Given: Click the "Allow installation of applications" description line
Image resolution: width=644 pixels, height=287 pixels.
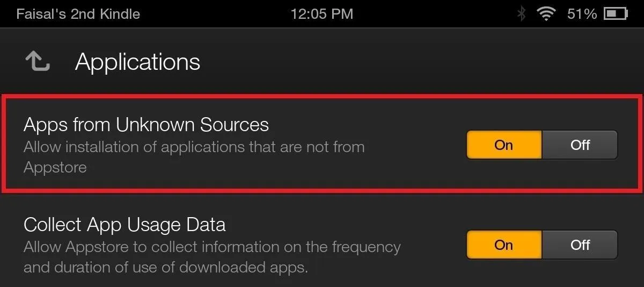Looking at the screenshot, I should pyautogui.click(x=194, y=147).
